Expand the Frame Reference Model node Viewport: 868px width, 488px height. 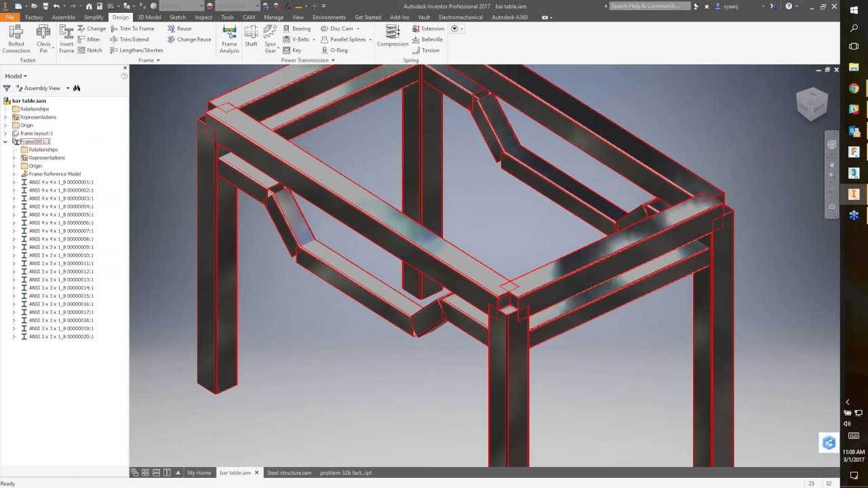coord(14,174)
